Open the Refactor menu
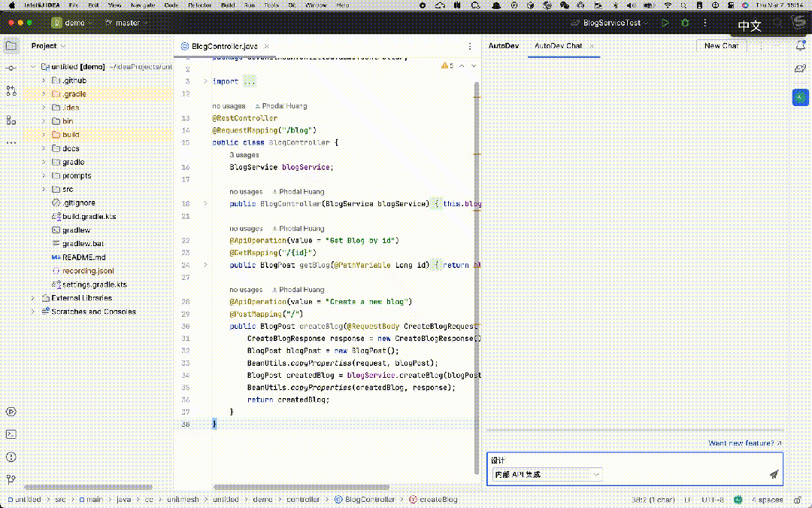Image resolution: width=812 pixels, height=508 pixels. [x=199, y=5]
